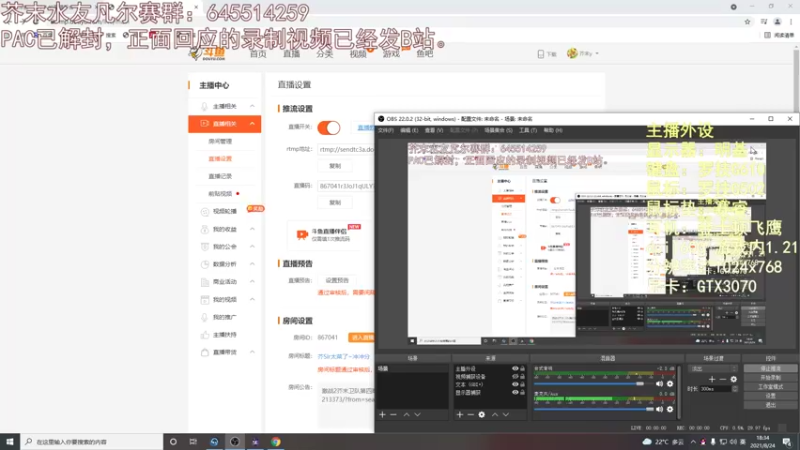Lock the 显示器捕获 source in OBS
Viewport: 800px width, 450px height.
point(522,392)
